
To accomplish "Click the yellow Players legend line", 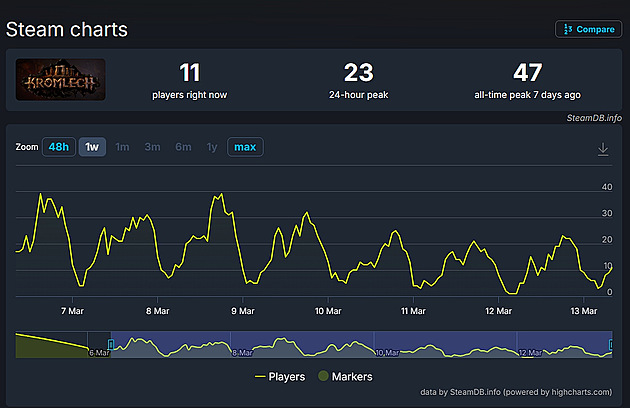I will tap(262, 377).
